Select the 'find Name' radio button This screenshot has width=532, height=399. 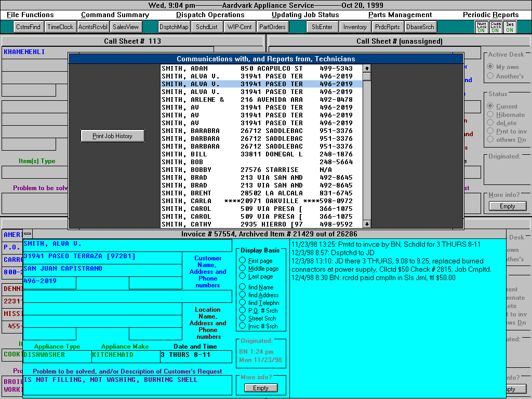pyautogui.click(x=243, y=287)
